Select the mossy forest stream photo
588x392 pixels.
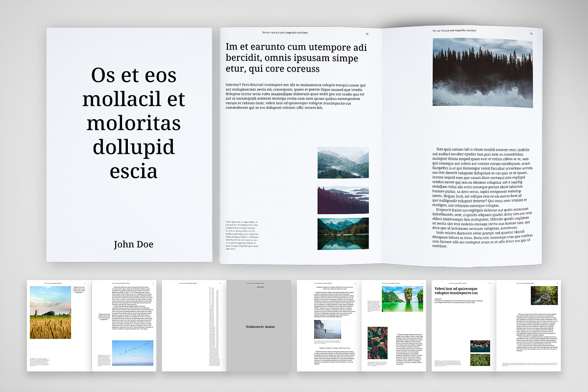tap(544, 295)
